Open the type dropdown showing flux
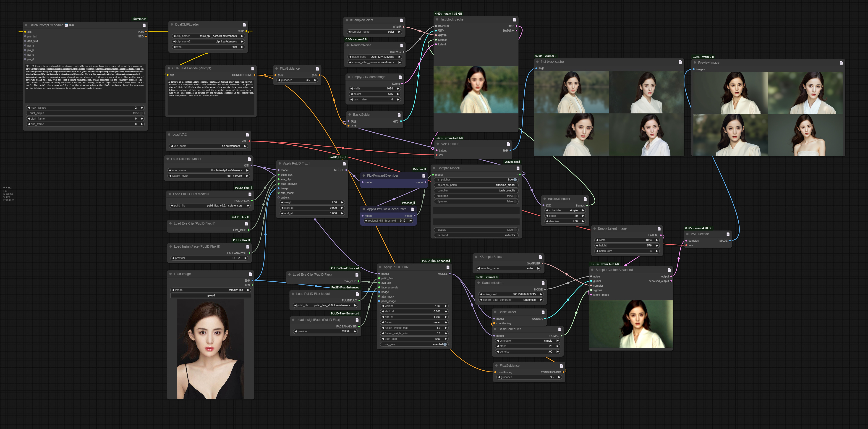 [208, 47]
